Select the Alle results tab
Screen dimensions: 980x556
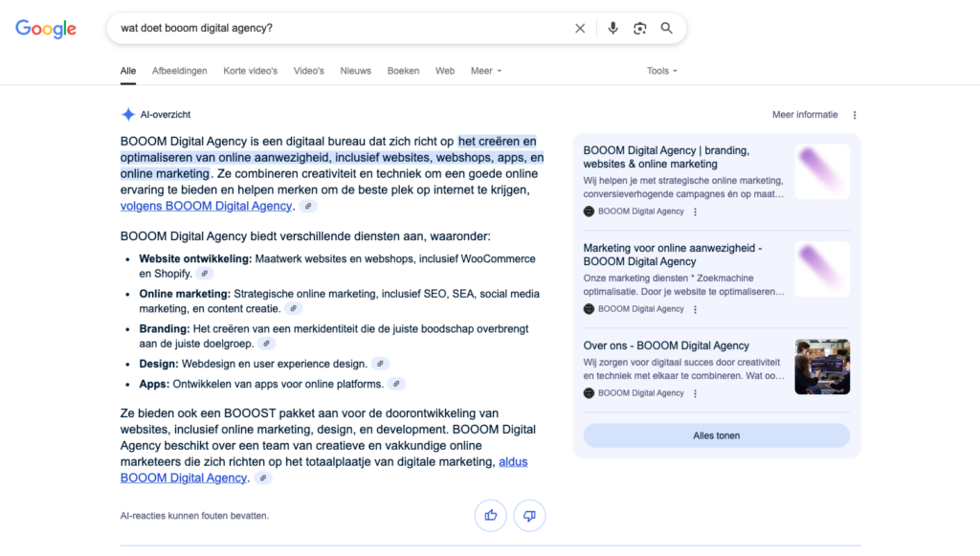[128, 71]
